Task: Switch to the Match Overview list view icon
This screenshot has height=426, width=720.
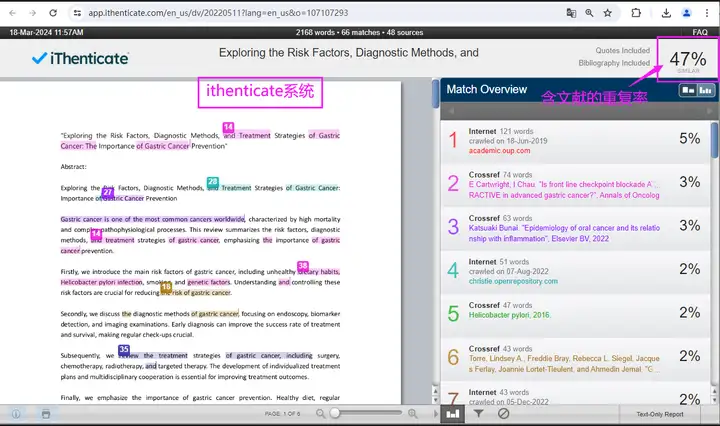Action: [x=688, y=90]
